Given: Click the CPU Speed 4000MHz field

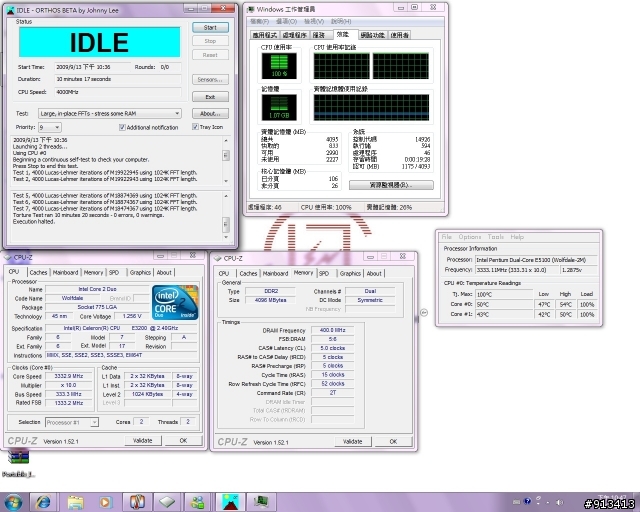Looking at the screenshot, I should point(118,92).
